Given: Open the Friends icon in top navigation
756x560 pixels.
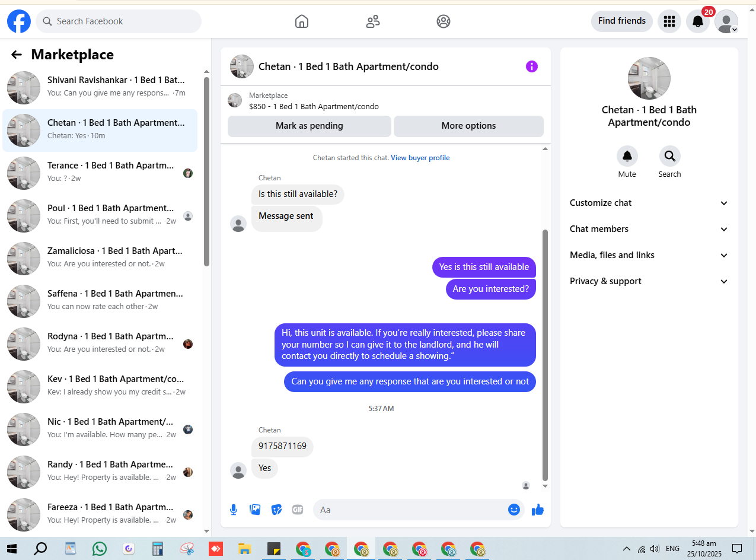Looking at the screenshot, I should tap(373, 21).
